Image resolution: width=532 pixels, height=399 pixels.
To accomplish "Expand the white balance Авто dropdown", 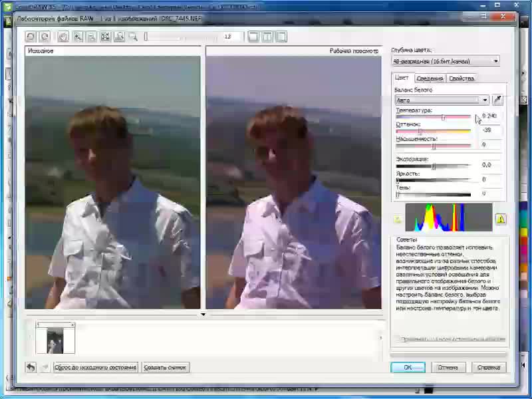I will [x=485, y=100].
